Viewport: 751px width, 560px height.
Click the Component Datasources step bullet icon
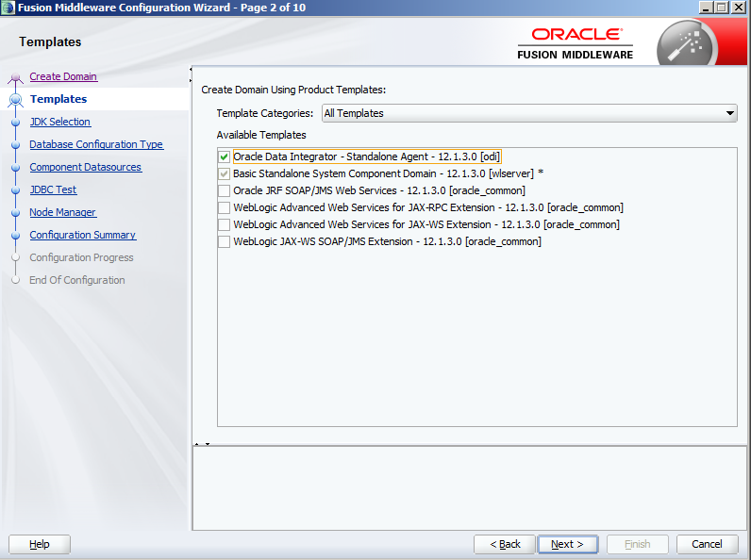pyautogui.click(x=15, y=168)
